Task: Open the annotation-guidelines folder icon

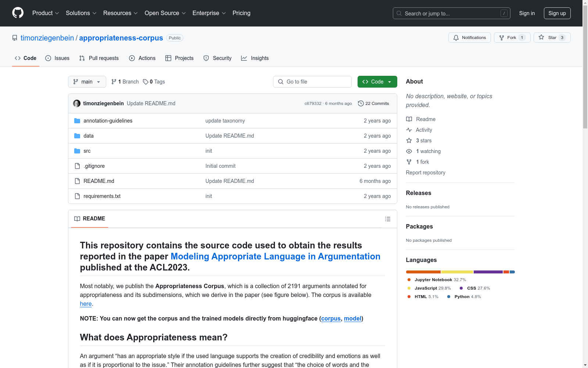Action: coord(77,121)
